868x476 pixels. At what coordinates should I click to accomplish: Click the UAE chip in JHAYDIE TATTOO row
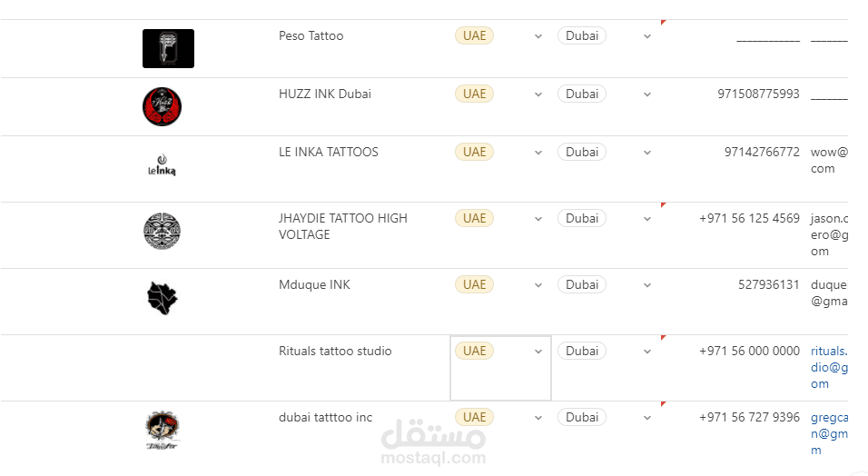click(x=474, y=219)
